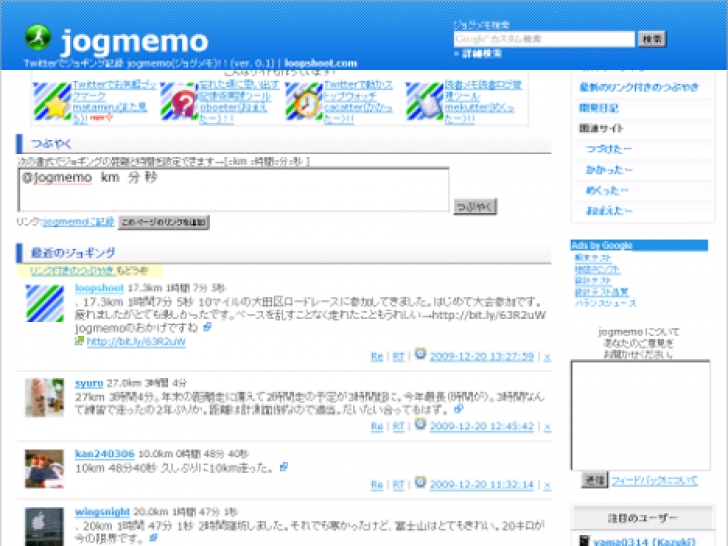This screenshot has width=728, height=546.
Task: Click clock icon beside 2009-12-20 11:32:14
Action: coord(420,482)
